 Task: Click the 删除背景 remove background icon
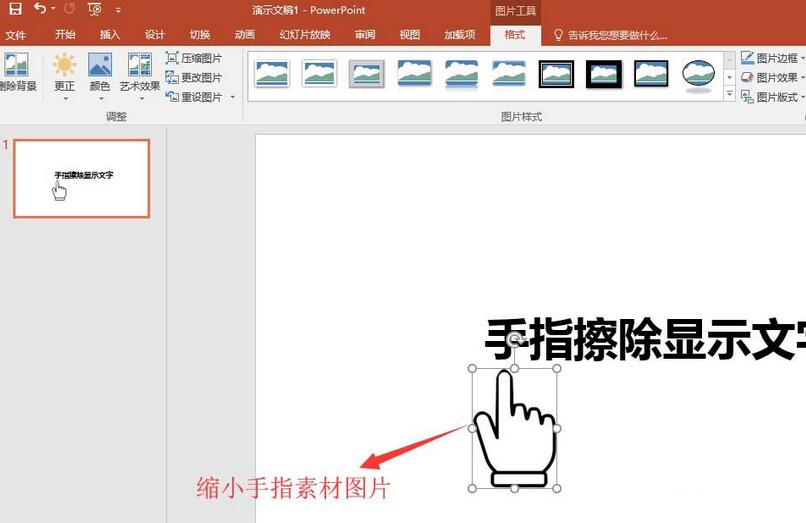coord(17,71)
